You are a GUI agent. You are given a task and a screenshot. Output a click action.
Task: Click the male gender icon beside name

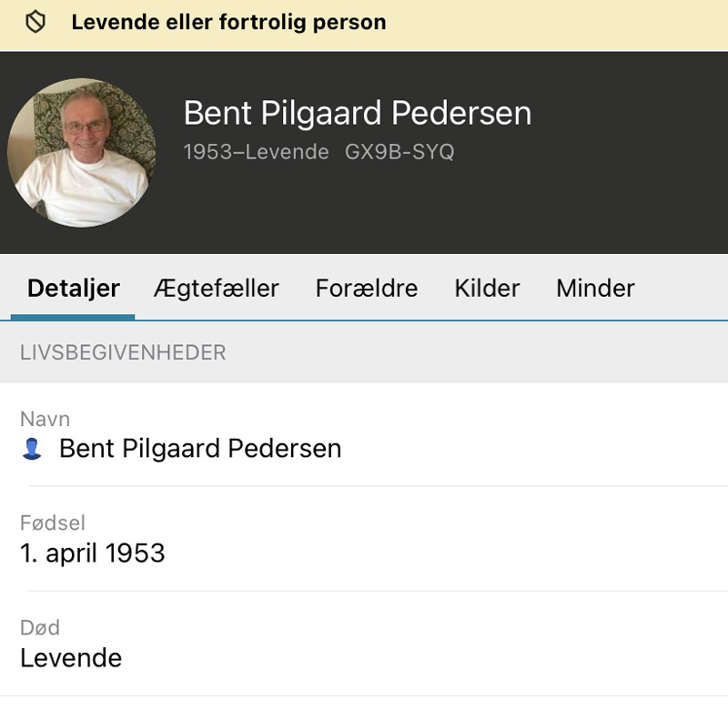[32, 449]
